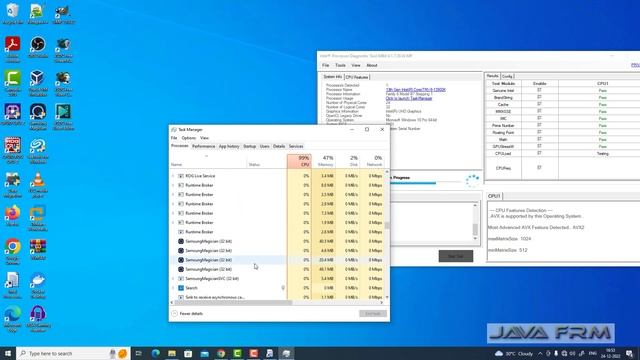Open Task View on the taskbar
Screen dimensions: 640x360
tap(138, 353)
